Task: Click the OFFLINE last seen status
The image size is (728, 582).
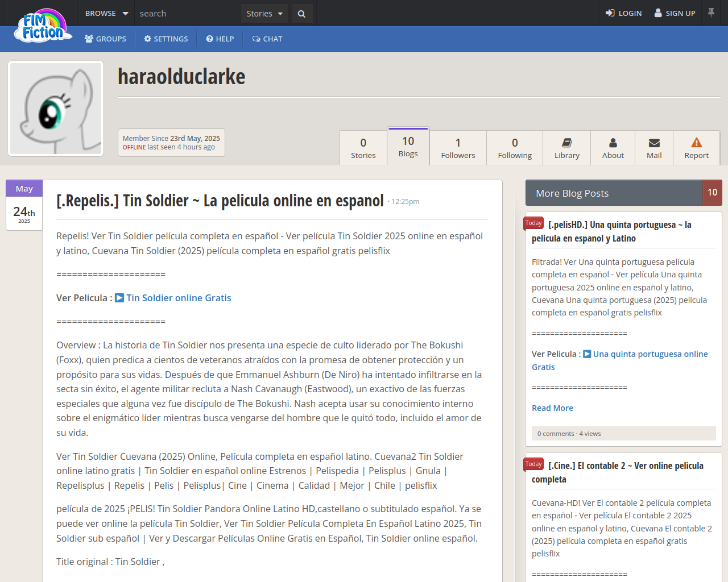Action: 169,147
